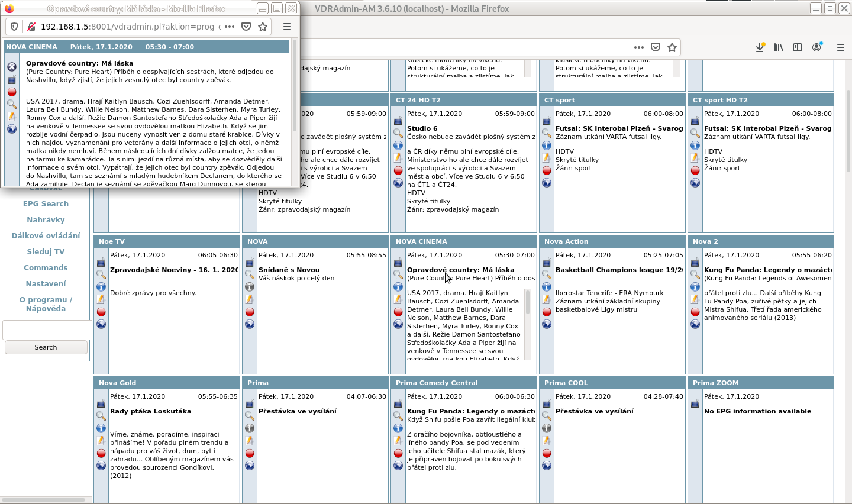Open hamburger menu in main Firefox window

click(x=840, y=47)
